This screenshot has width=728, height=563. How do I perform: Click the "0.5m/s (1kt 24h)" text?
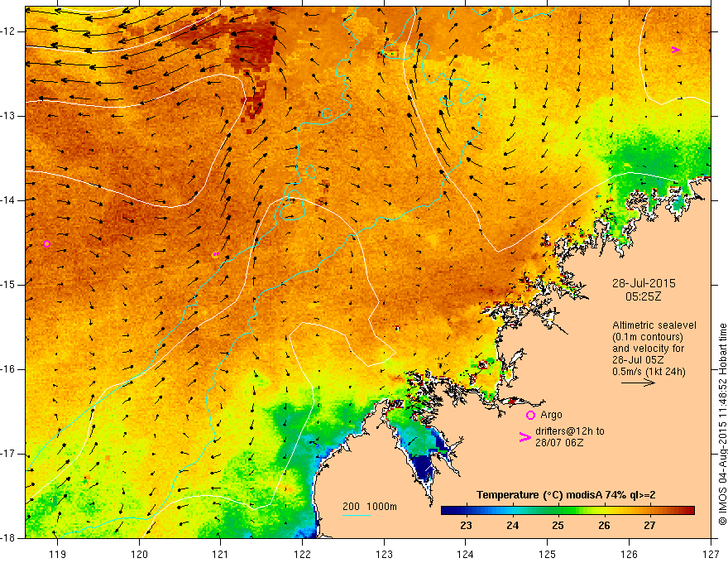tap(649, 372)
